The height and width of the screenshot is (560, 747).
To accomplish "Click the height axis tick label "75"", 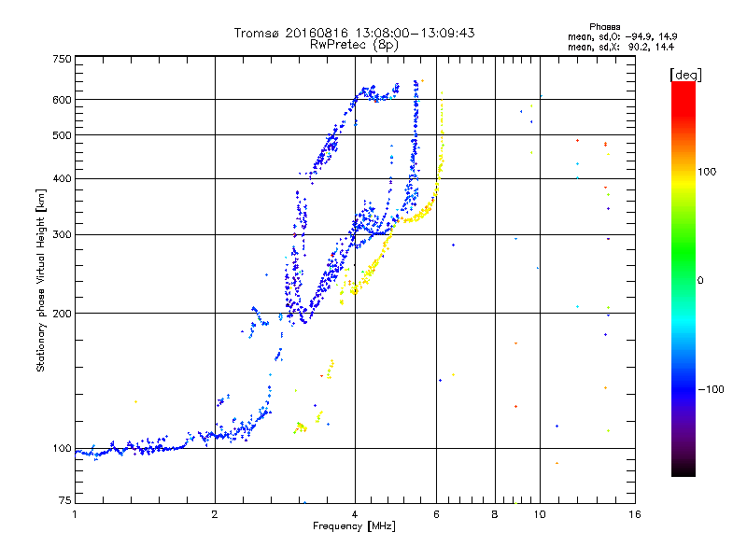I will click(65, 500).
